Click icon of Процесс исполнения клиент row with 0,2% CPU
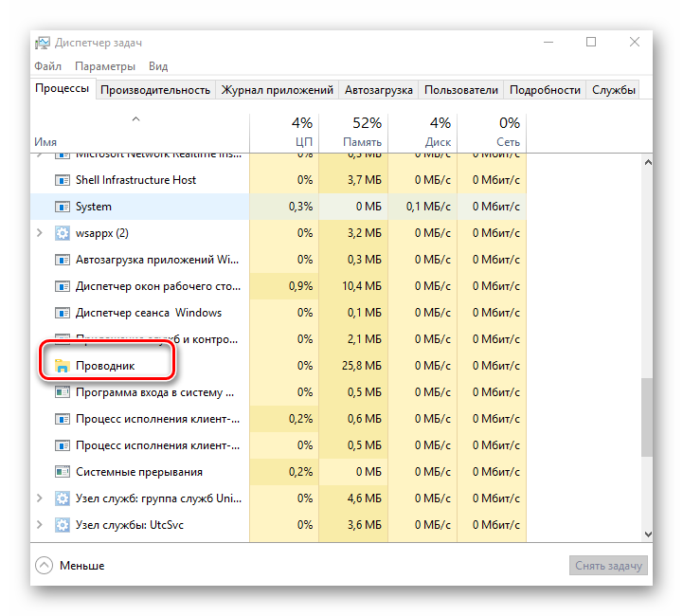The image size is (683, 616). tap(63, 419)
